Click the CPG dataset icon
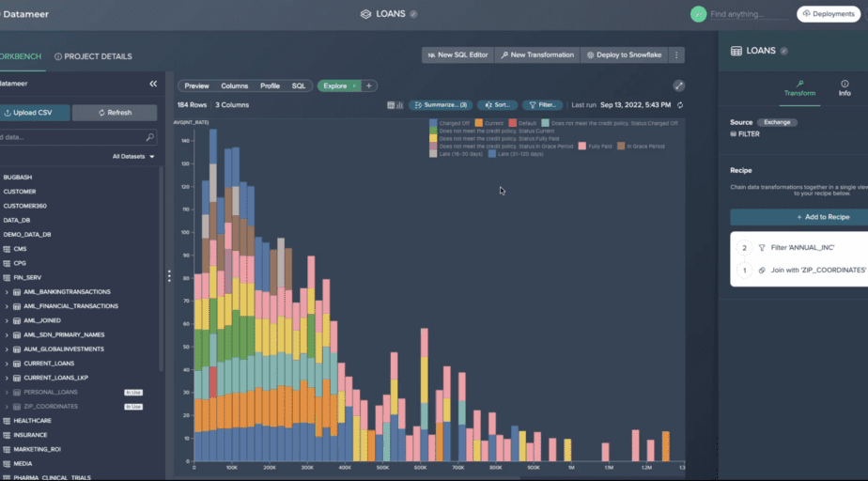Viewport: 868px width, 481px height. click(7, 263)
